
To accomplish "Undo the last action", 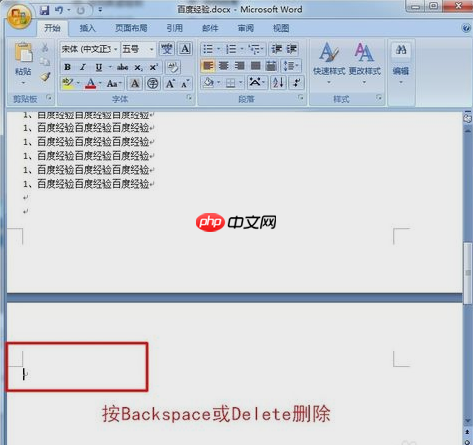I will (59, 10).
